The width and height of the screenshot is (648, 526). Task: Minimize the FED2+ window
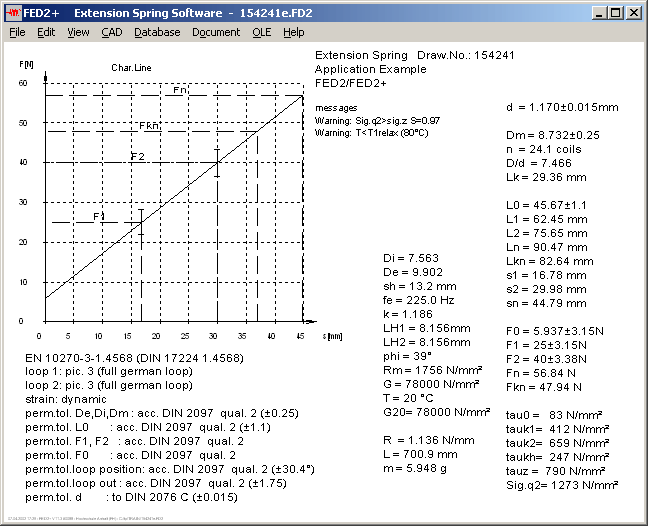tap(601, 13)
